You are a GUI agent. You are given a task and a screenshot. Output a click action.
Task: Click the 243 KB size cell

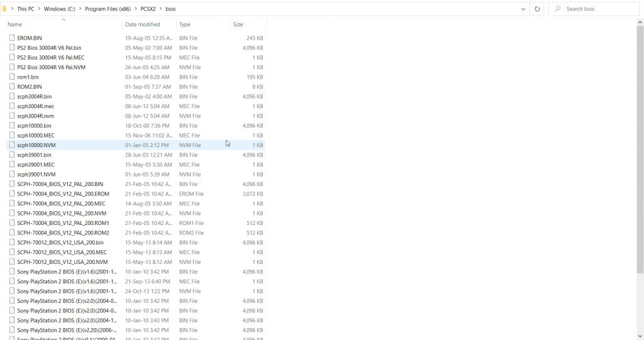[255, 38]
